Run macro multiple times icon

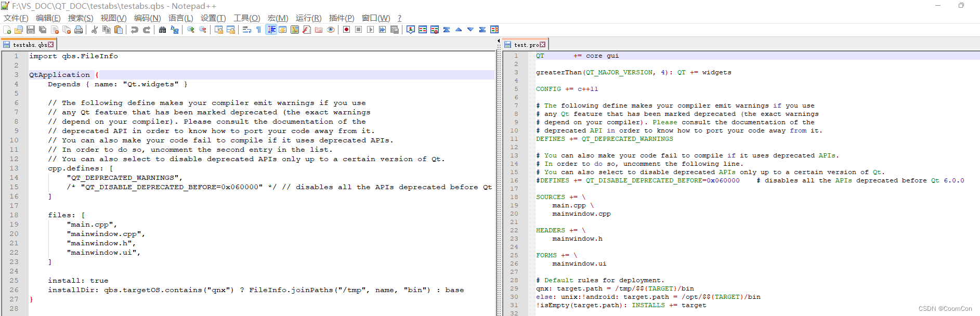382,30
